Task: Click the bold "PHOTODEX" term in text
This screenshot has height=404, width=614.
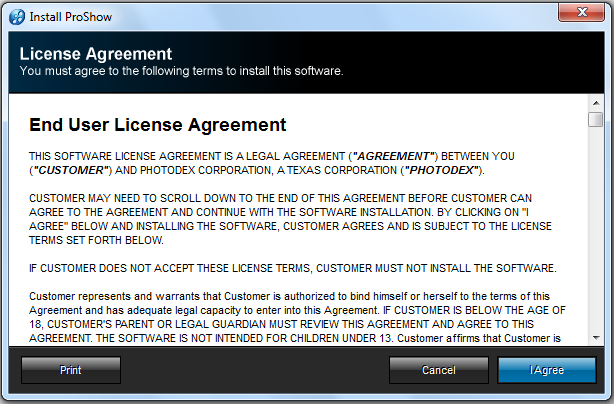Action: tap(441, 170)
